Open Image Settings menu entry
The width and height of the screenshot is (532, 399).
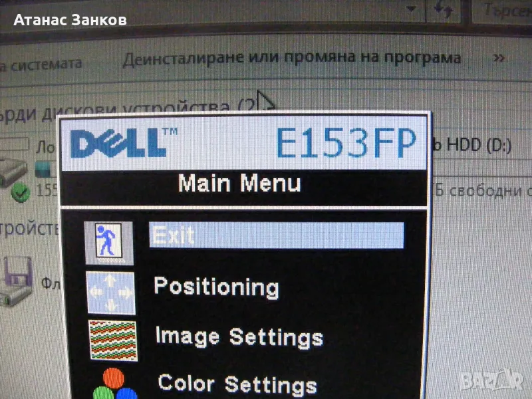pos(239,336)
